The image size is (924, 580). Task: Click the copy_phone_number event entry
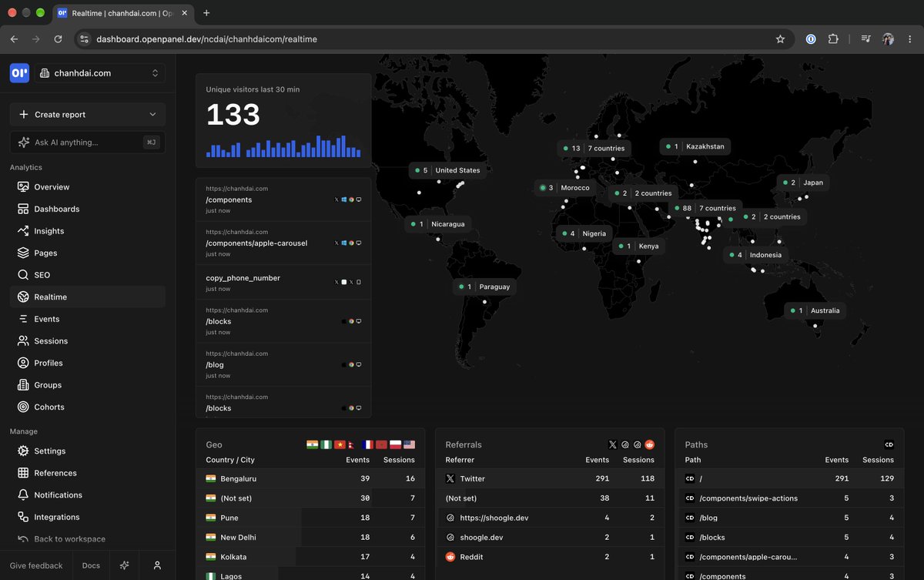click(x=283, y=283)
